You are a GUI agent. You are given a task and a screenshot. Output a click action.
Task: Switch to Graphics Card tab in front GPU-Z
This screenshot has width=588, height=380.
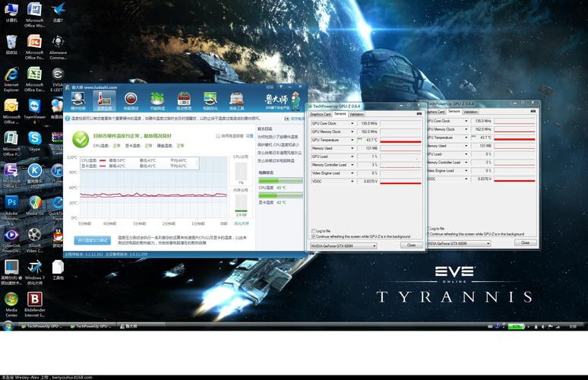point(321,114)
